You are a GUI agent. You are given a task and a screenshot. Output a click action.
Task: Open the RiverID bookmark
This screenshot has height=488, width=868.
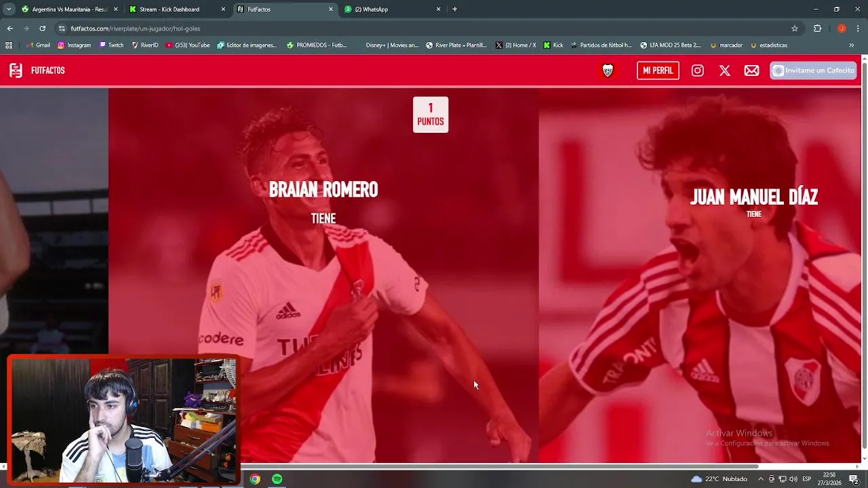(x=144, y=45)
